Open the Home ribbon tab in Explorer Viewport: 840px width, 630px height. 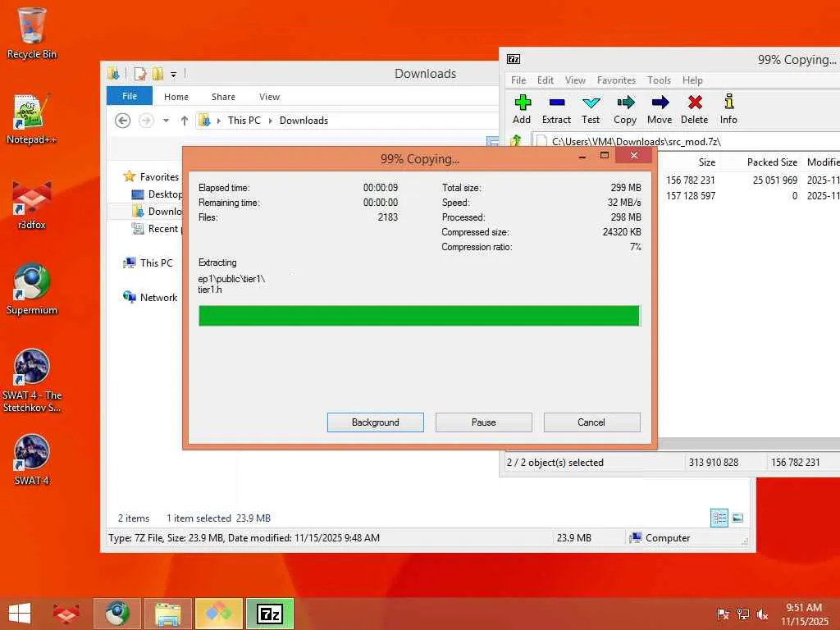click(176, 97)
